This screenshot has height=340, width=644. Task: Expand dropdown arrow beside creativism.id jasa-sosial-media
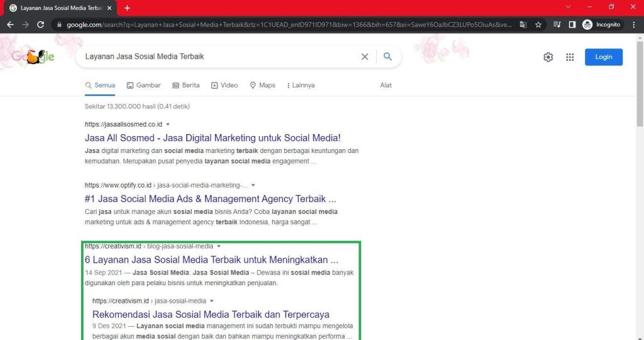(211, 301)
